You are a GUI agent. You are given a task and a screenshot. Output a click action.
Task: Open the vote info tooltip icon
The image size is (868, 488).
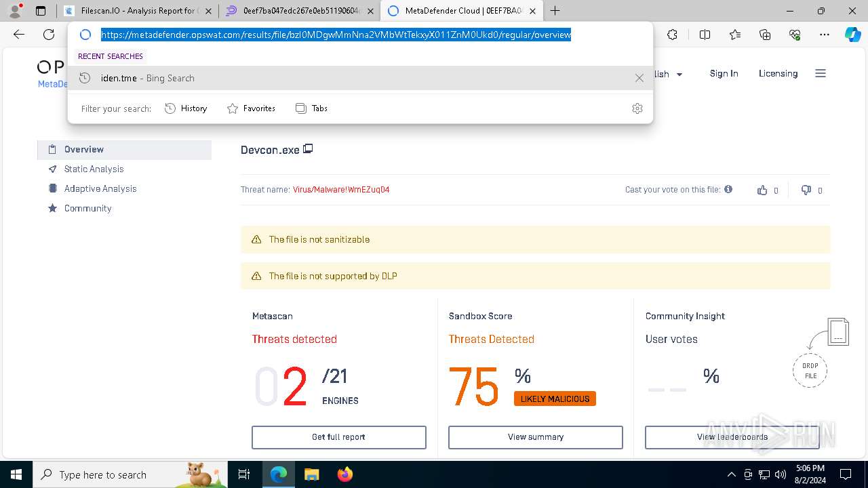(x=728, y=190)
